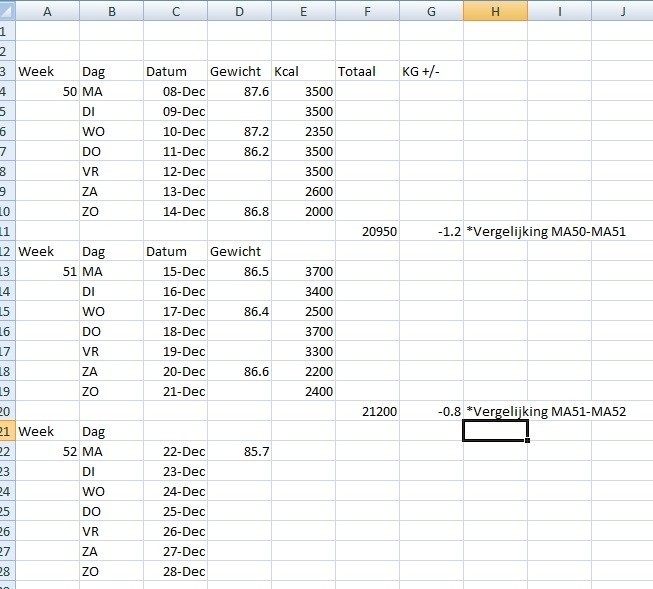The width and height of the screenshot is (653, 589).
Task: Click the active cell H21
Action: (x=495, y=431)
